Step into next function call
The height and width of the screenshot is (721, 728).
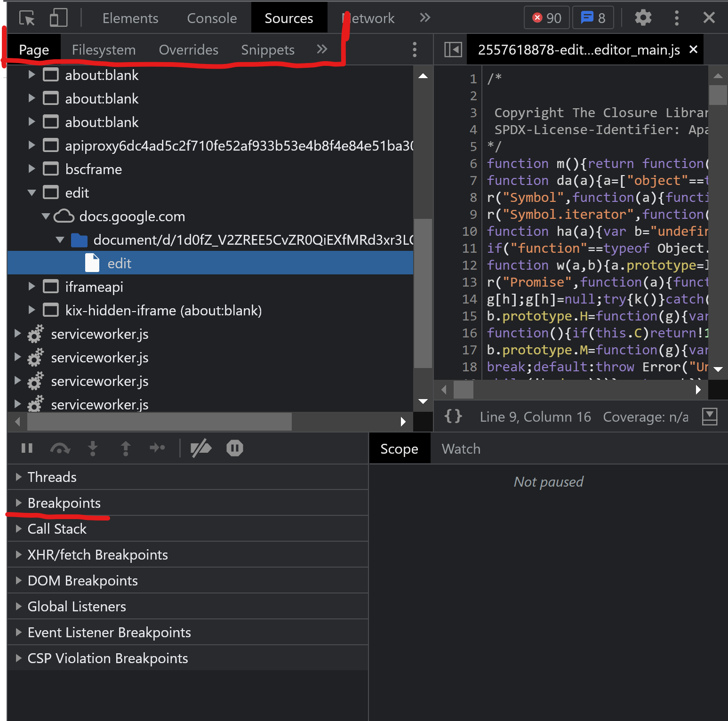[93, 448]
